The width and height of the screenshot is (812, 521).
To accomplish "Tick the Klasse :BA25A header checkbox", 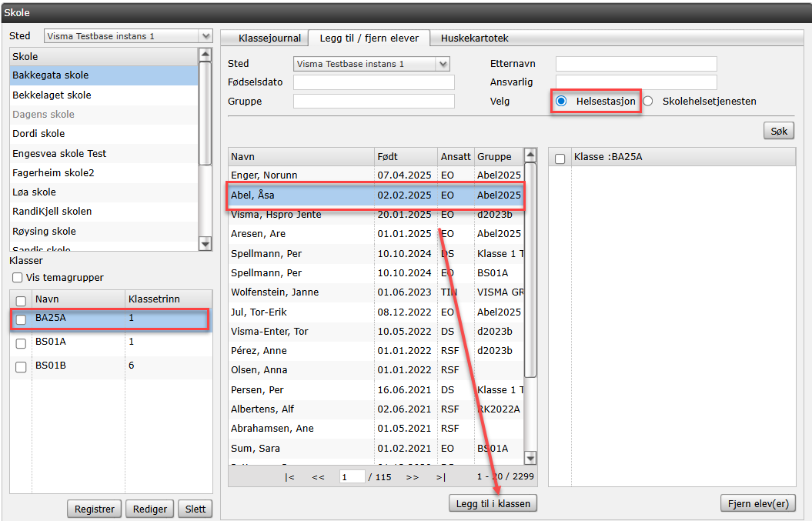I will pos(560,158).
